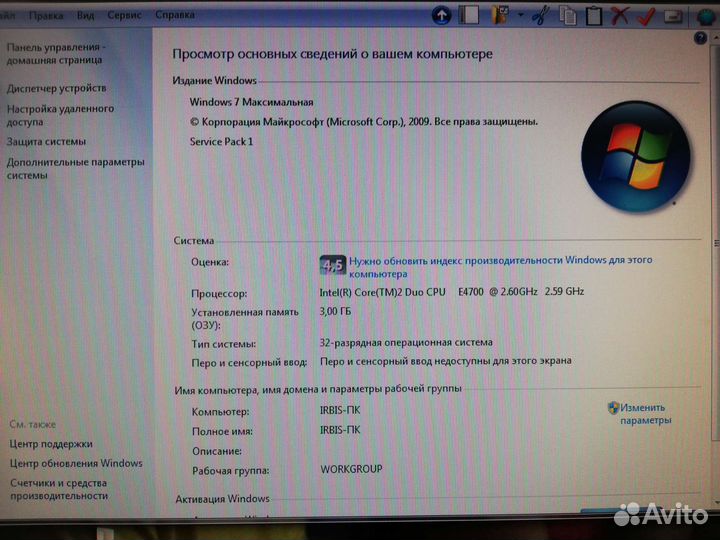Open Дополнительные параметры системы

pos(75,168)
